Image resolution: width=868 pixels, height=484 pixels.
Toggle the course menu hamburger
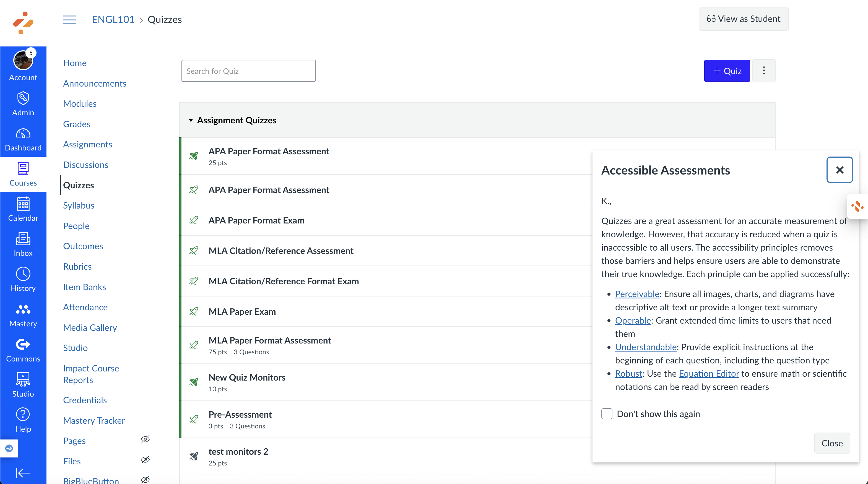(70, 20)
